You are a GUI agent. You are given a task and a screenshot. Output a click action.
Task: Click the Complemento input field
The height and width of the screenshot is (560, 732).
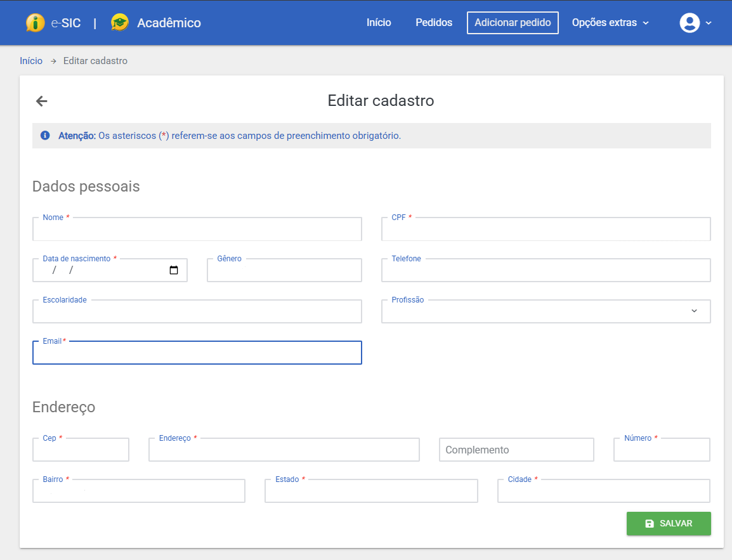point(516,449)
